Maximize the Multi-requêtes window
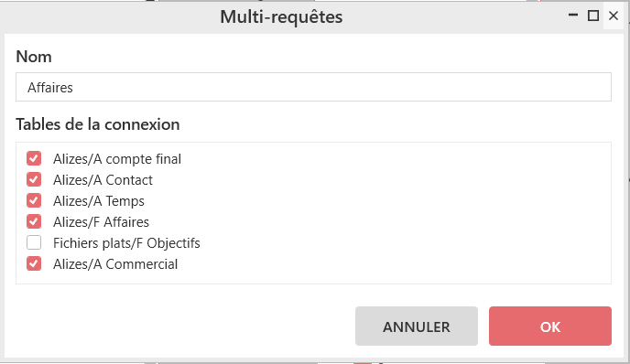The width and height of the screenshot is (630, 364). (x=593, y=16)
